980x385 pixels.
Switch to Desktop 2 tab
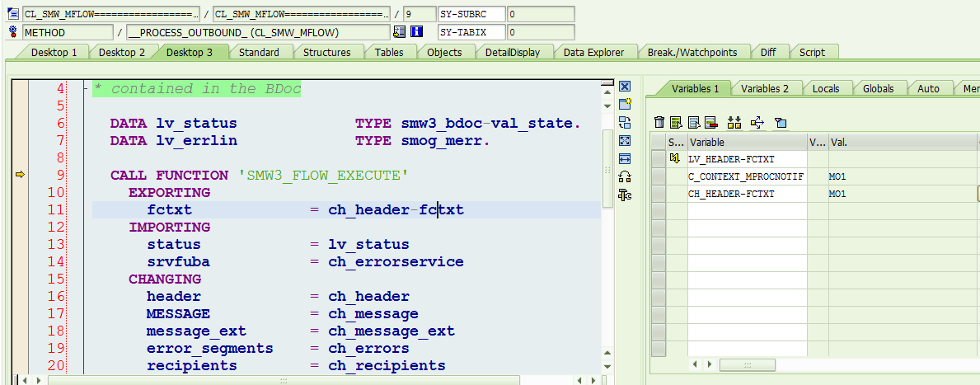(x=122, y=53)
